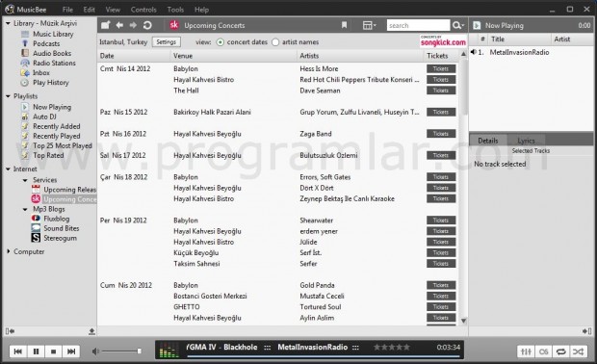Click the track progress bar
This screenshot has width=597, height=364.
[323, 356]
